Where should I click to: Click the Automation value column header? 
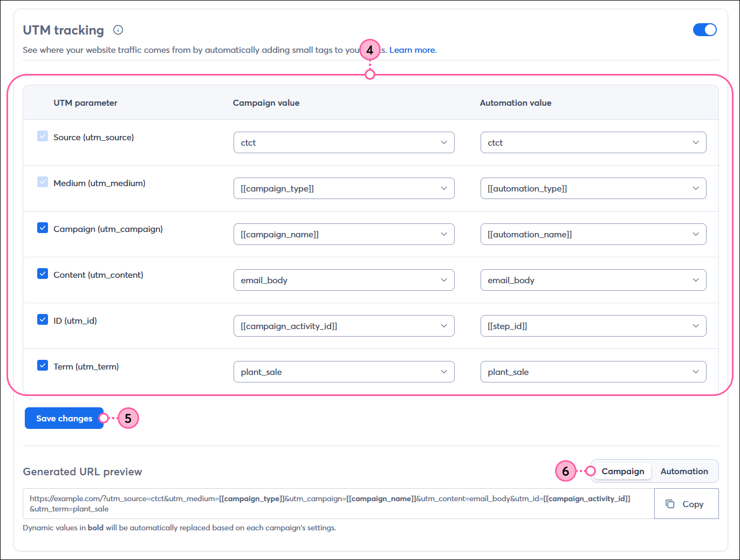[516, 103]
